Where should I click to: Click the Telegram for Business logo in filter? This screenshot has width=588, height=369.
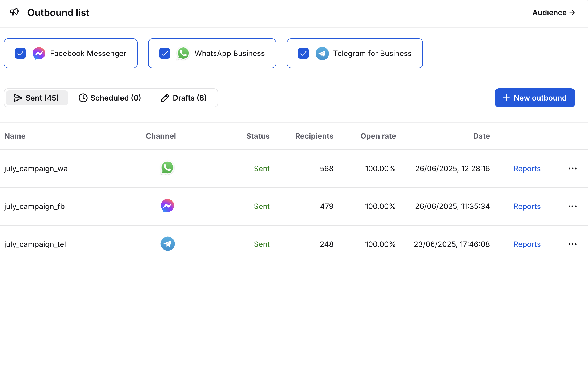pyautogui.click(x=322, y=53)
